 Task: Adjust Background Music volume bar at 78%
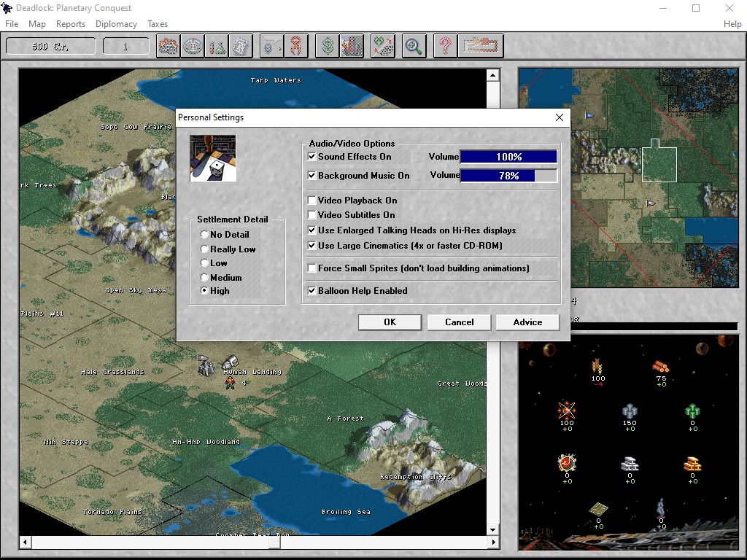point(508,176)
